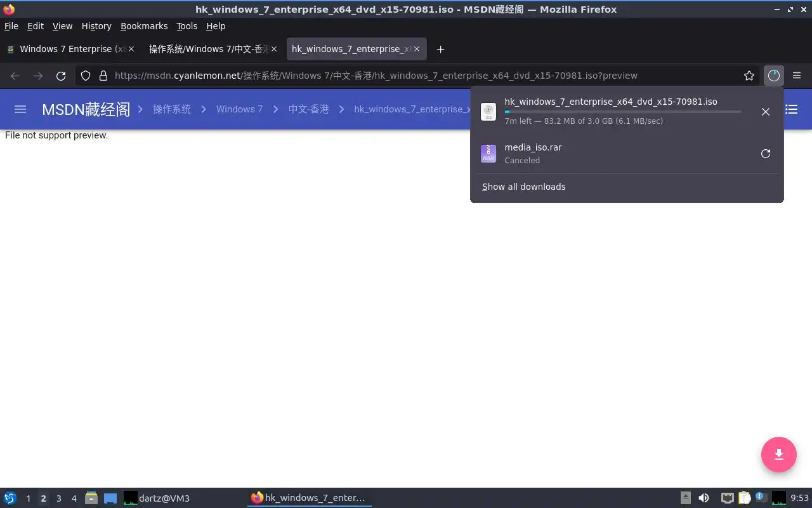Open volume control in system tray
The width and height of the screenshot is (812, 508).
[x=704, y=498]
